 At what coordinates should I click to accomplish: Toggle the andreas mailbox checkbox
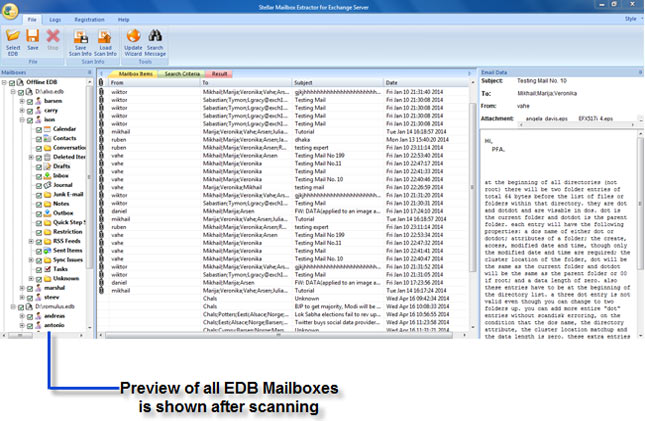coord(30,316)
